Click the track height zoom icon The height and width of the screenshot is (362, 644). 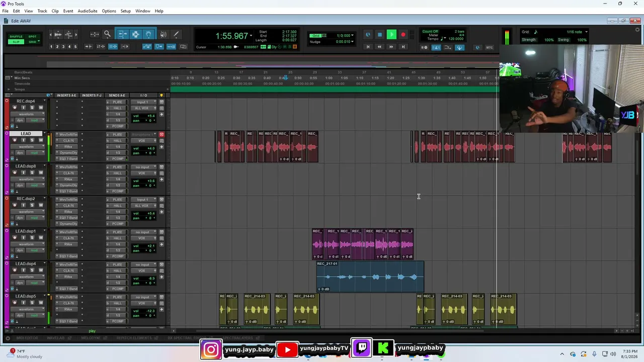click(69, 34)
